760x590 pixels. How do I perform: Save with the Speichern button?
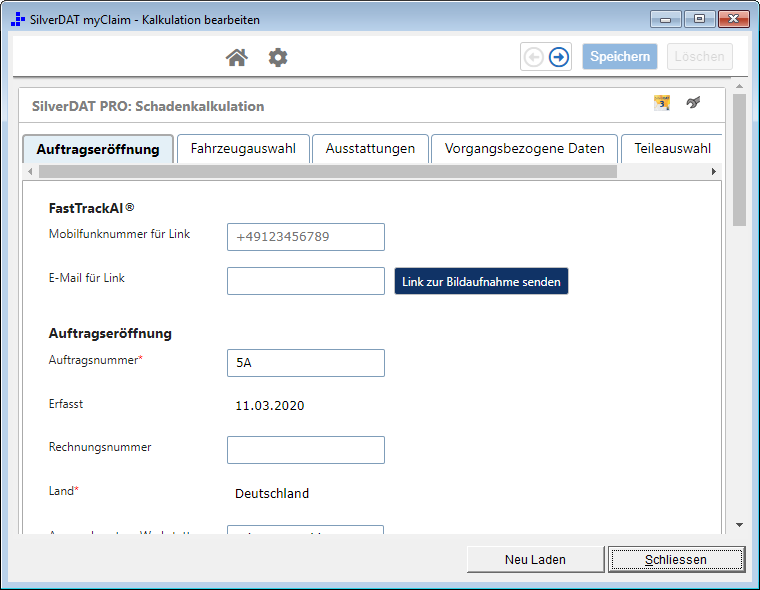pyautogui.click(x=620, y=57)
